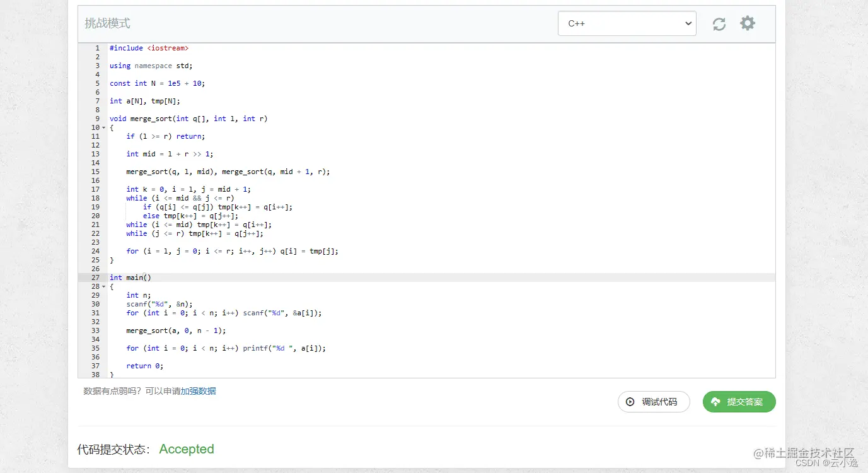The width and height of the screenshot is (868, 473).
Task: Click the line 'scanf("%d", &n);'
Action: point(159,304)
